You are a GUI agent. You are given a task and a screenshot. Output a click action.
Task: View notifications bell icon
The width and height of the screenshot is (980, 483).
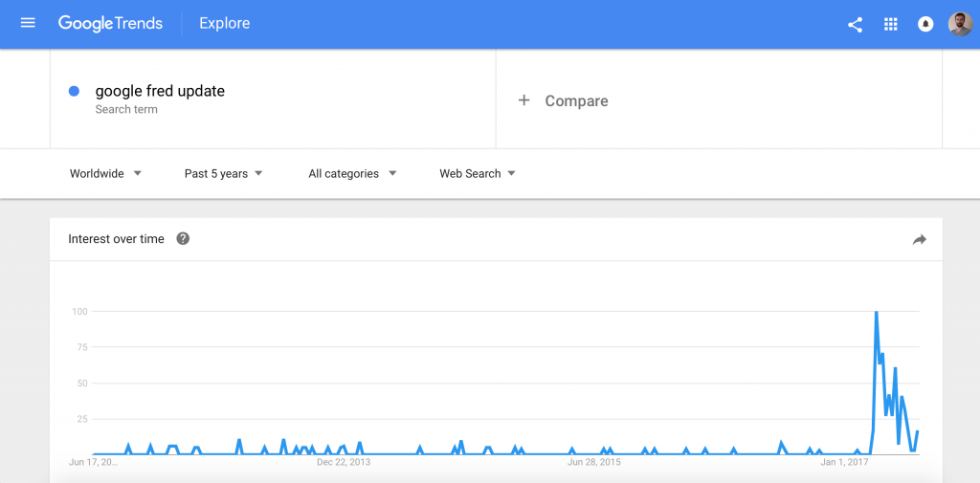[925, 24]
